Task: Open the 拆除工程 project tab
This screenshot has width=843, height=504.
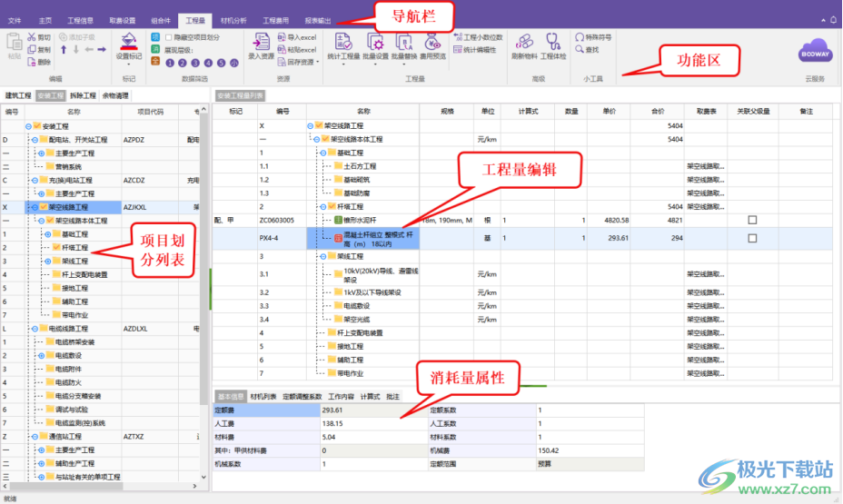Action: pos(83,95)
